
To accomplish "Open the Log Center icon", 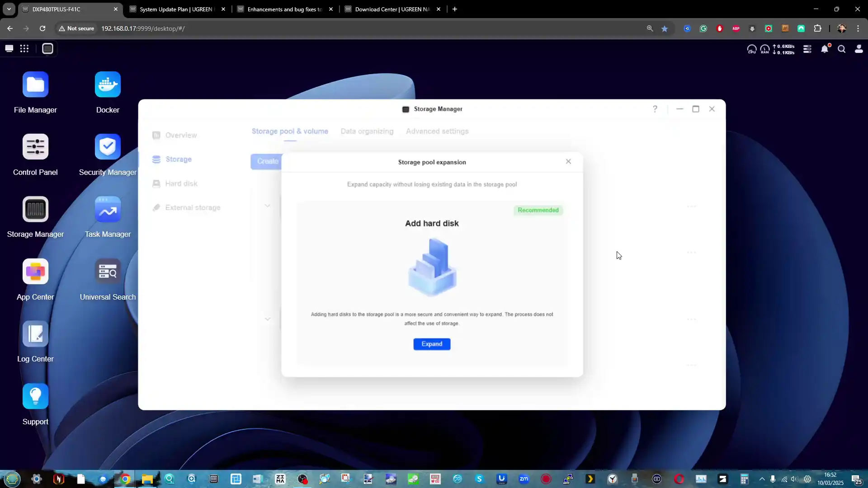I will pyautogui.click(x=35, y=334).
